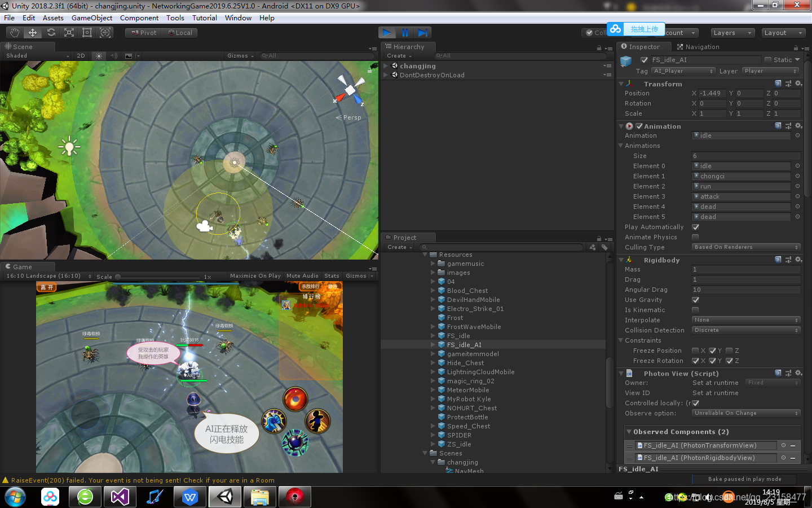Click Maximize On Play button
This screenshot has width=812, height=508.
255,276
